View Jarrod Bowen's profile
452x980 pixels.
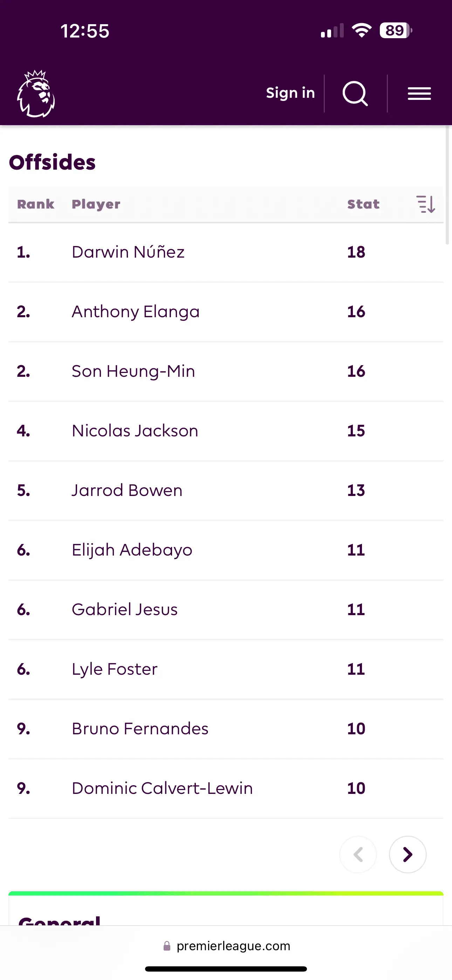[127, 490]
